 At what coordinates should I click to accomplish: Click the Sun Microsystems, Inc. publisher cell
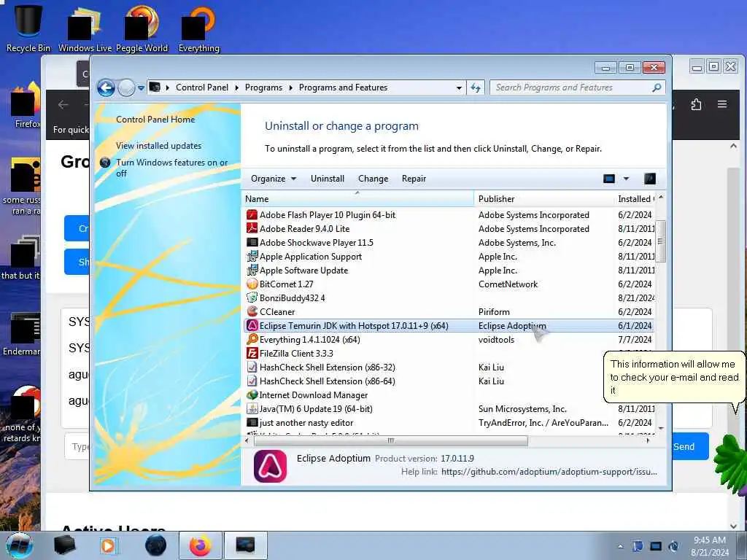(x=522, y=409)
